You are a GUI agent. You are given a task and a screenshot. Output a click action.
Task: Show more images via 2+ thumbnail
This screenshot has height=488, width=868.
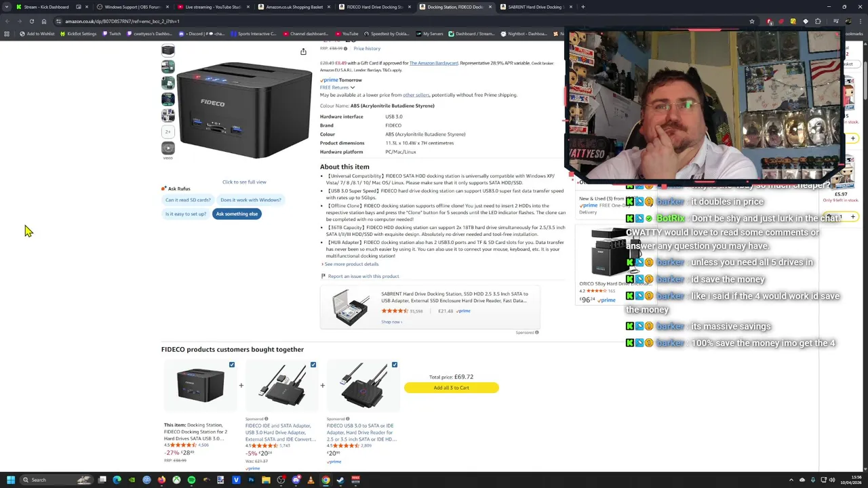tap(168, 131)
